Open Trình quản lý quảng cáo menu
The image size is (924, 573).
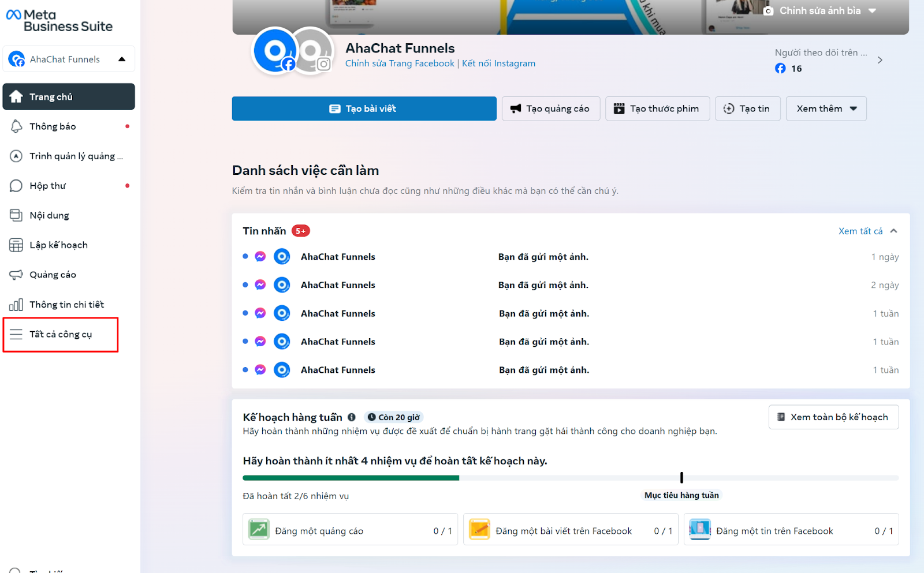69,156
